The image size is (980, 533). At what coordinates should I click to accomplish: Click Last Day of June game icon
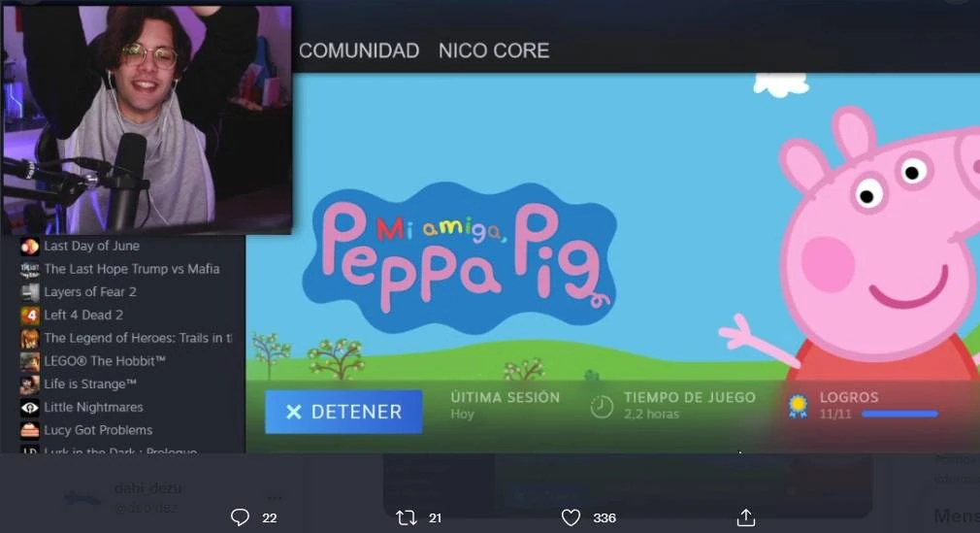tap(29, 247)
